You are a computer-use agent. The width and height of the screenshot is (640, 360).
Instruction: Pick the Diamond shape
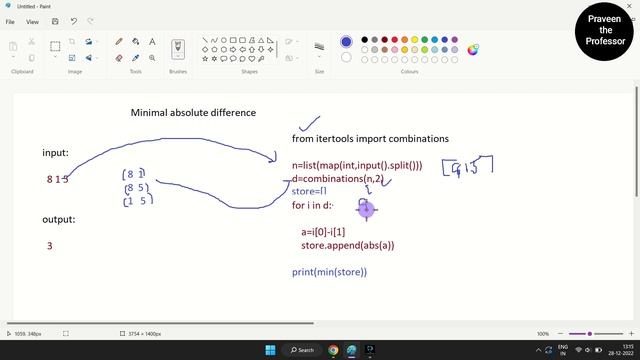[205, 49]
